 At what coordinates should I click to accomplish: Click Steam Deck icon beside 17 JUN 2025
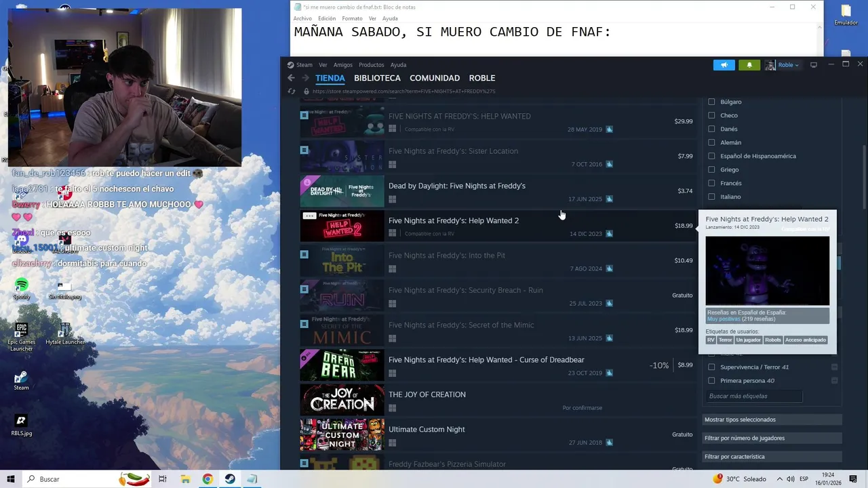(x=609, y=199)
